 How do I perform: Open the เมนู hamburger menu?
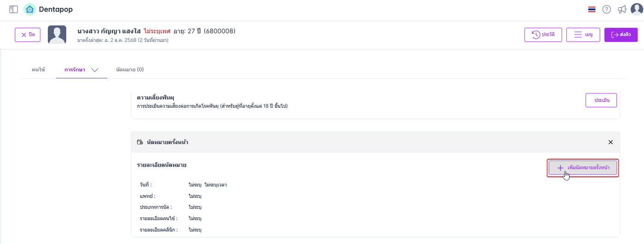coord(582,35)
